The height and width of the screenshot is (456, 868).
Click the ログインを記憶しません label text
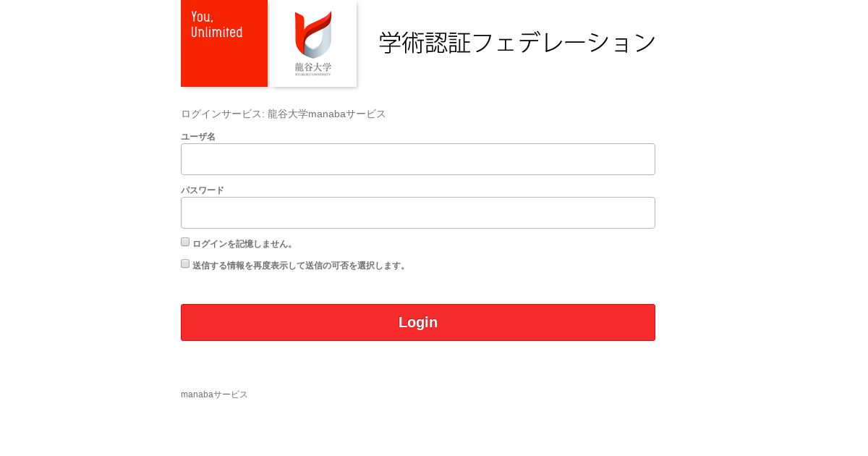pos(243,244)
